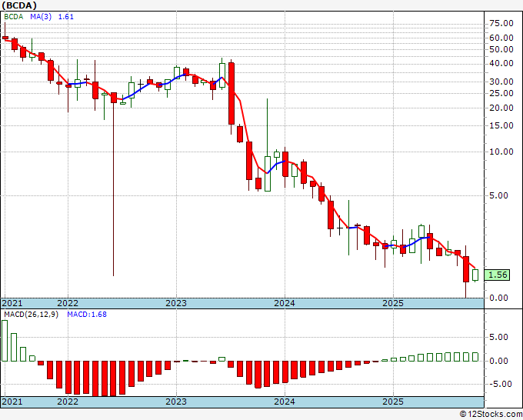Click the 60.00 price axis label
Image resolution: width=523 pixels, height=420 pixels.
(501, 38)
